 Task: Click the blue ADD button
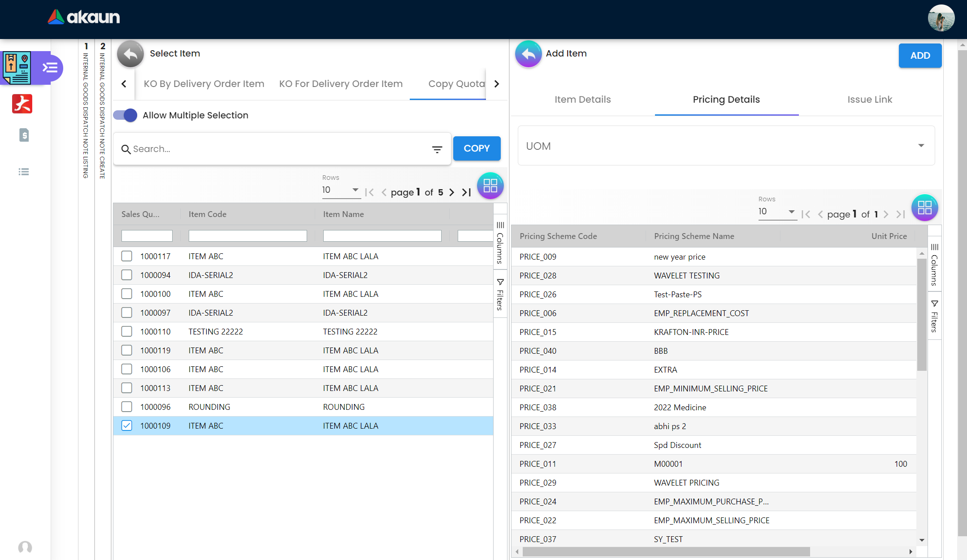pyautogui.click(x=919, y=56)
